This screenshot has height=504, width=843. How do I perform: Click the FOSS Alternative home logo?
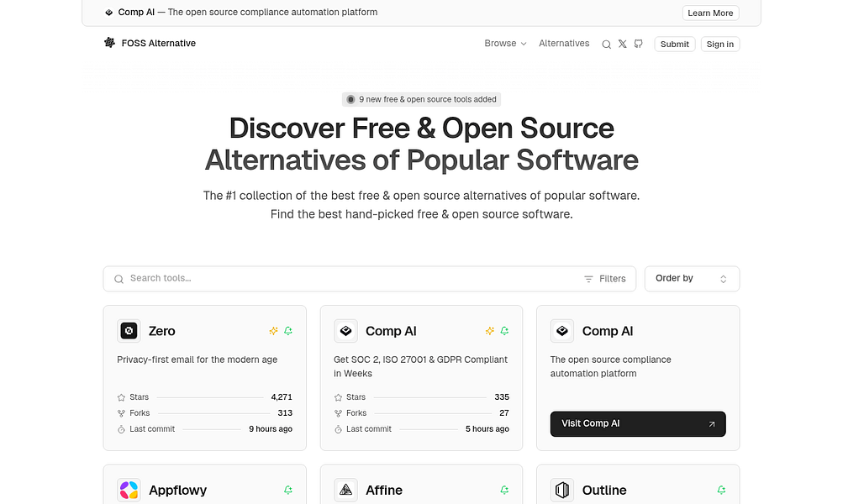(150, 43)
